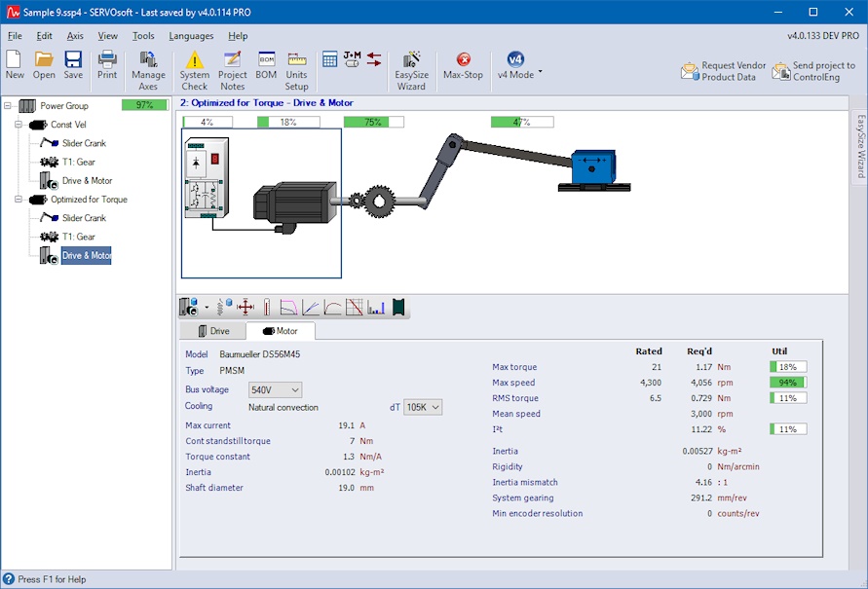Screen dimensions: 868x589
Task: Click Request Vendor Product Data
Action: tap(723, 71)
